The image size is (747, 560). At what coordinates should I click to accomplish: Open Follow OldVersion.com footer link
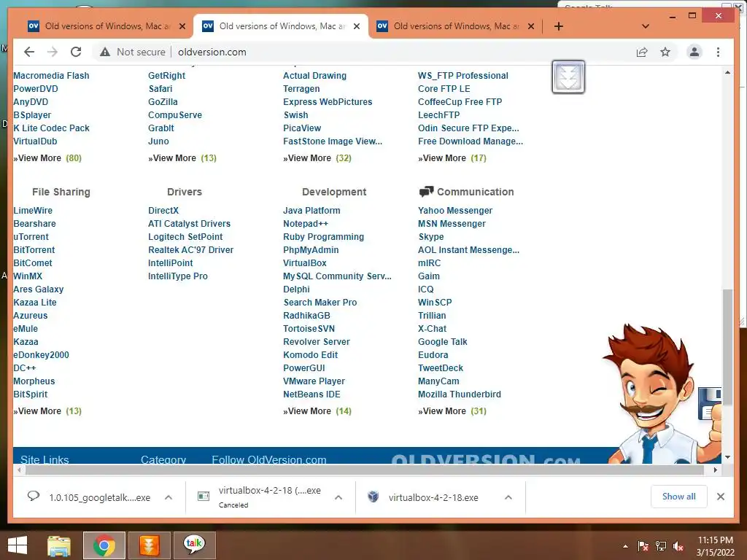[x=268, y=459]
